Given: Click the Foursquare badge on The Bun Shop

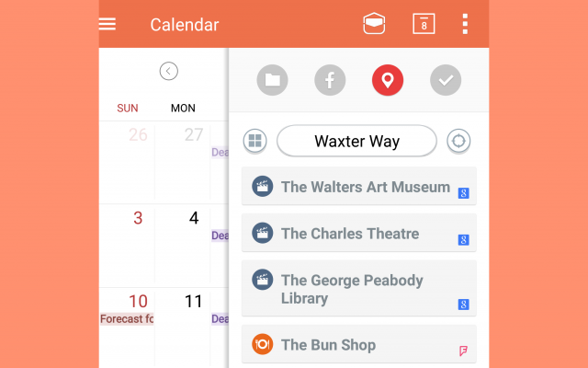Looking at the screenshot, I should [x=464, y=351].
